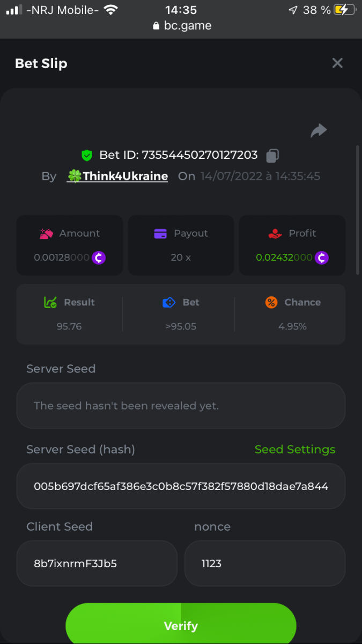Click the Profit hand icon

click(275, 233)
